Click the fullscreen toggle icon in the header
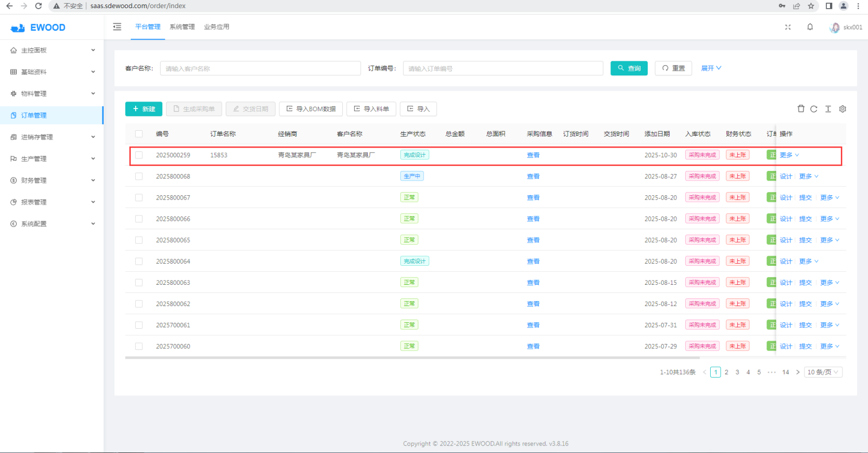Image resolution: width=868 pixels, height=453 pixels. (788, 27)
